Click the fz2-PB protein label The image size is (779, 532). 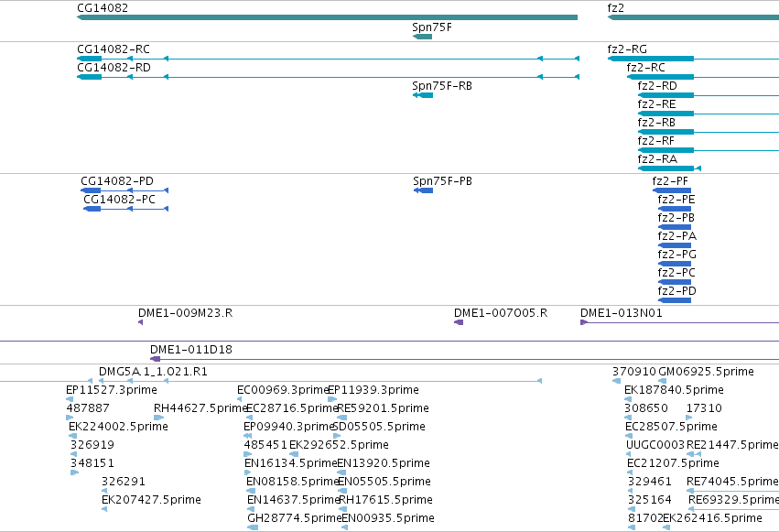[676, 218]
